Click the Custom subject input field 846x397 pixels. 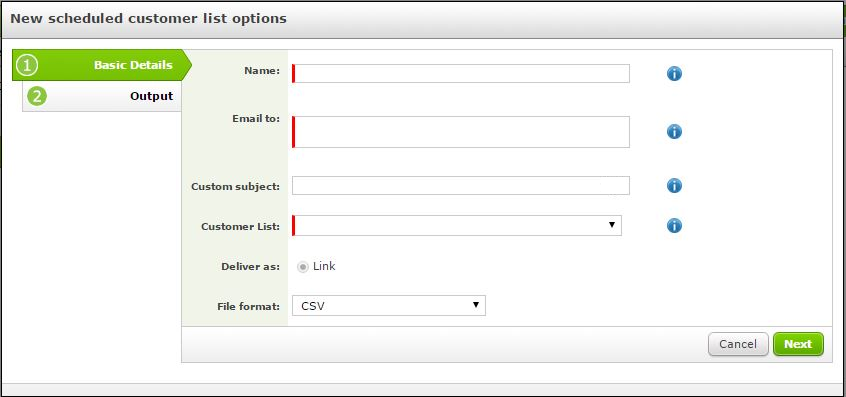click(x=461, y=186)
